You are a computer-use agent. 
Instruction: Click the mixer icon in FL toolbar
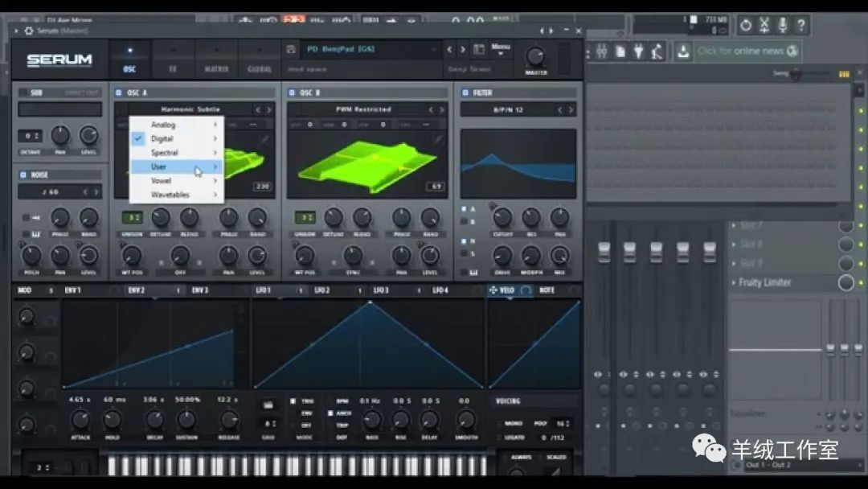pyautogui.click(x=602, y=51)
